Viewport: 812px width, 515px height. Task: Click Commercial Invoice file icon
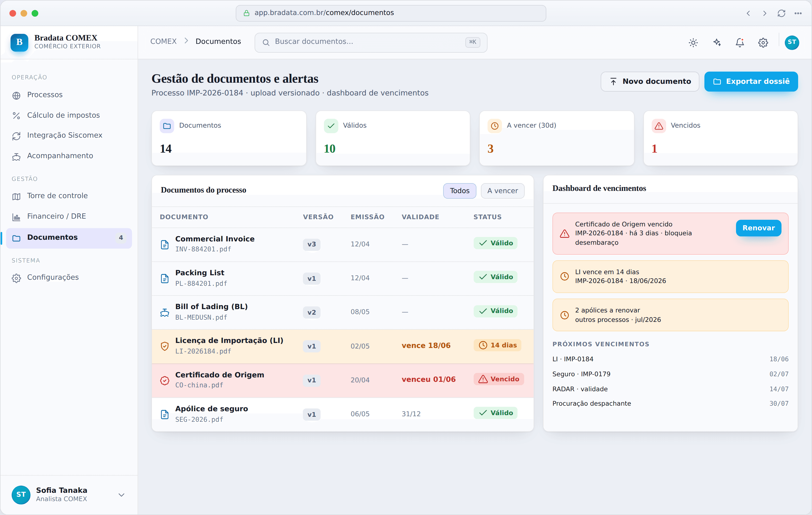pyautogui.click(x=164, y=245)
